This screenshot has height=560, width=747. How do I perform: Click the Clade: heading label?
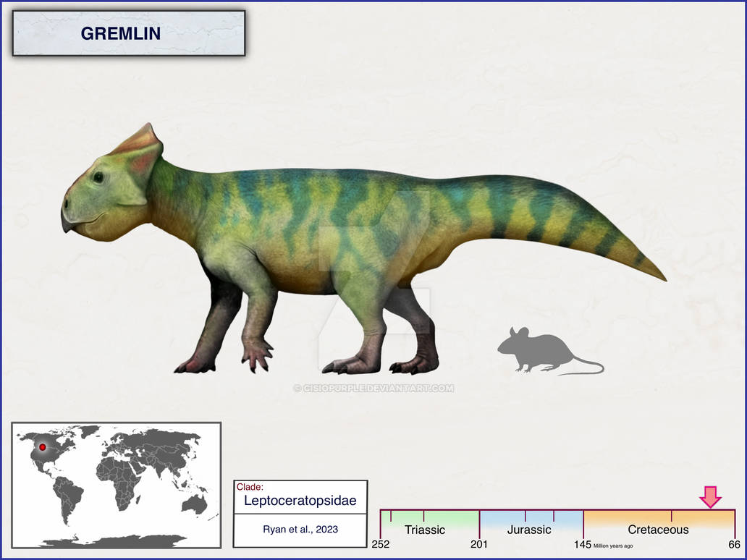250,487
